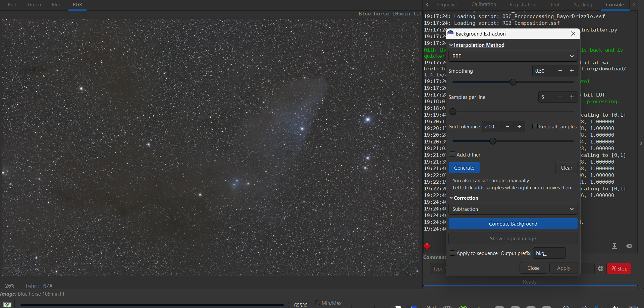
Task: Click the Generate samples button
Action: (464, 168)
